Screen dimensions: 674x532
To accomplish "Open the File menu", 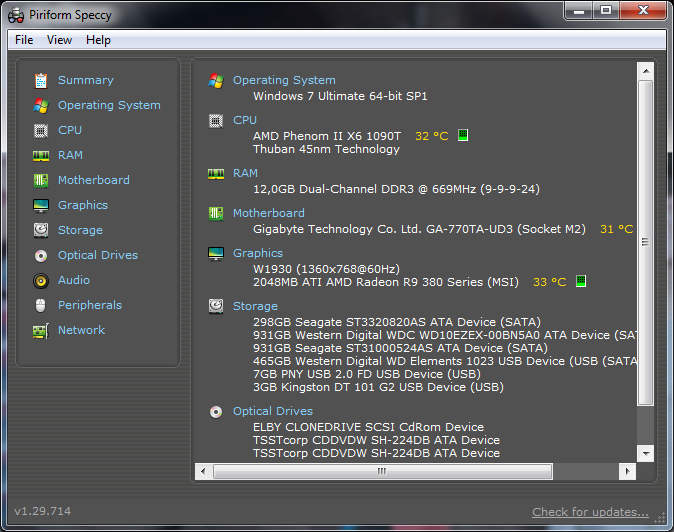I will coord(24,40).
